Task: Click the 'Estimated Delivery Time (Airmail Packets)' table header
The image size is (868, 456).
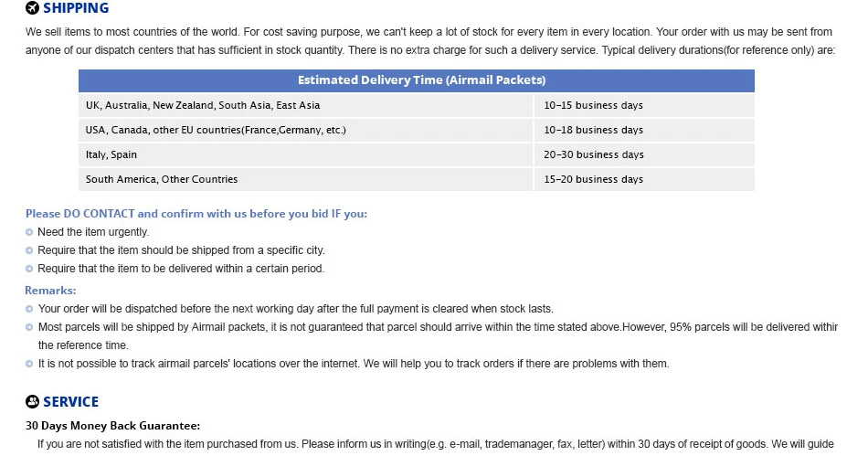Action: click(417, 80)
